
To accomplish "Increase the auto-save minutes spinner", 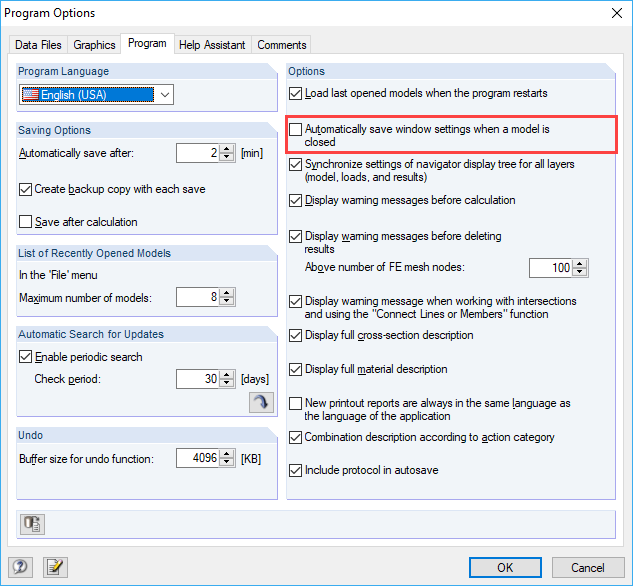I will pos(227,149).
